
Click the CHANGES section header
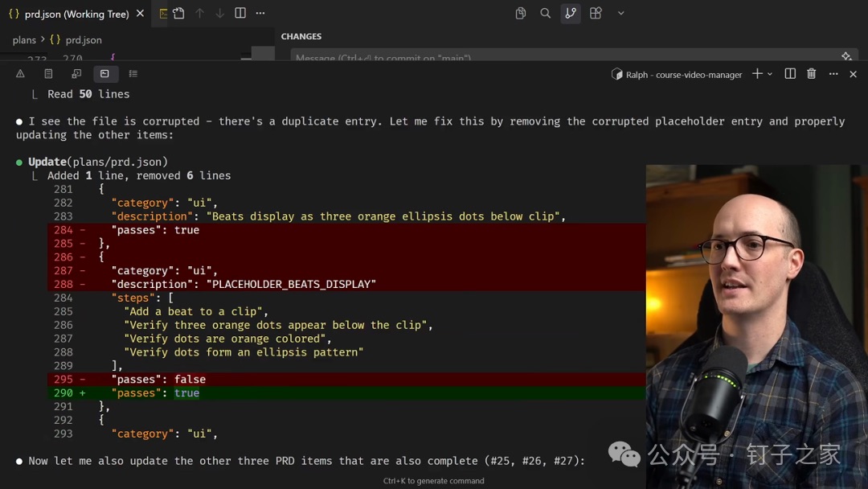(301, 36)
